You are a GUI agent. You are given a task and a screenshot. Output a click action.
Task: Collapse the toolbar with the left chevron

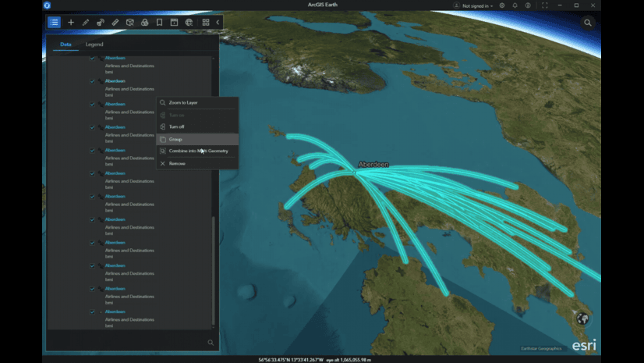218,22
